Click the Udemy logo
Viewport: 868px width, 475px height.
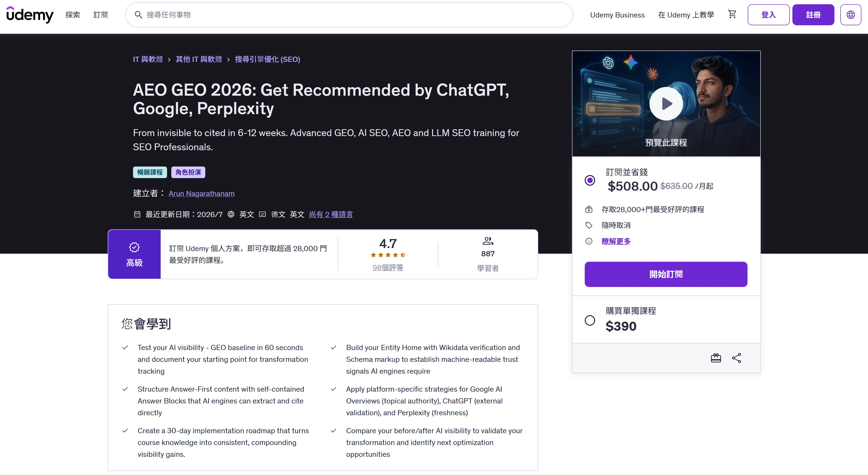point(30,14)
